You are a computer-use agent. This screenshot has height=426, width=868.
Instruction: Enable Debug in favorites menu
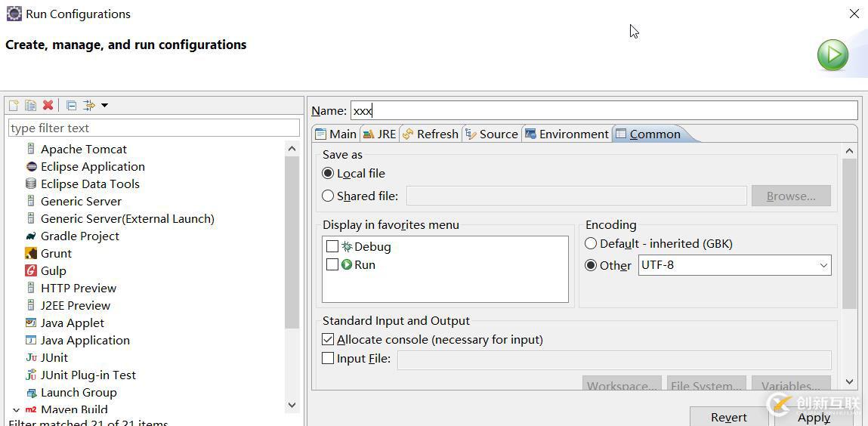[x=332, y=247]
